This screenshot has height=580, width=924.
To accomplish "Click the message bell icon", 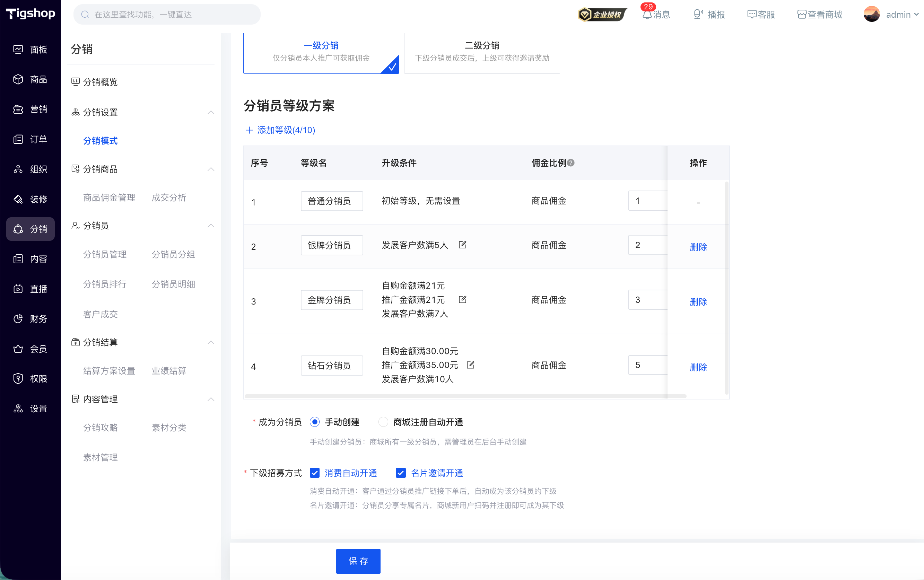I will coord(647,15).
